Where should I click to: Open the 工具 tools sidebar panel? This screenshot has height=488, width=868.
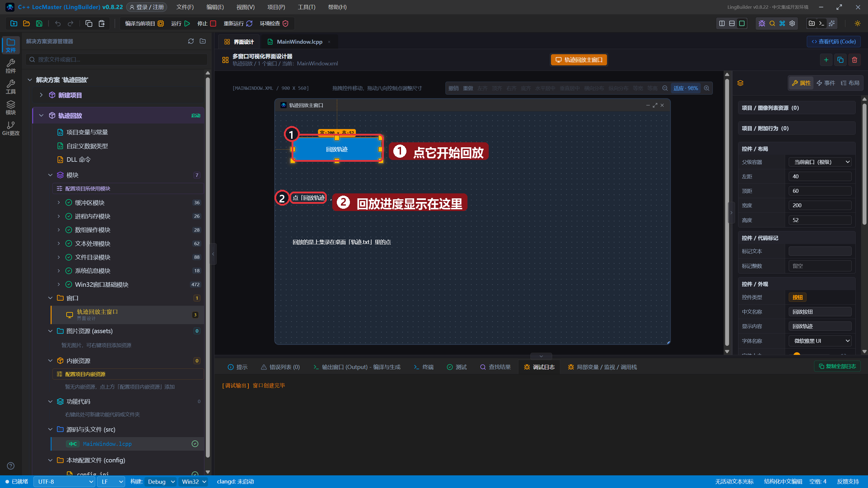11,87
